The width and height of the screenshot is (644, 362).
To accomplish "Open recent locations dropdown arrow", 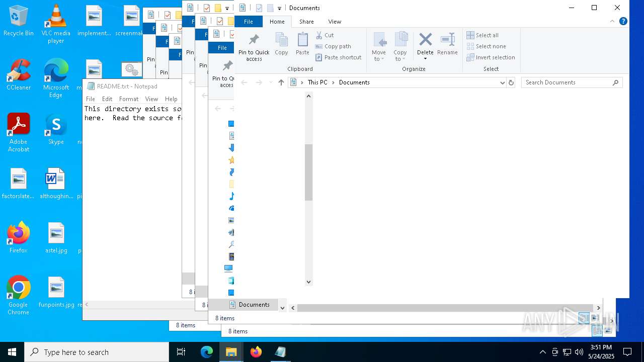I will point(271,82).
